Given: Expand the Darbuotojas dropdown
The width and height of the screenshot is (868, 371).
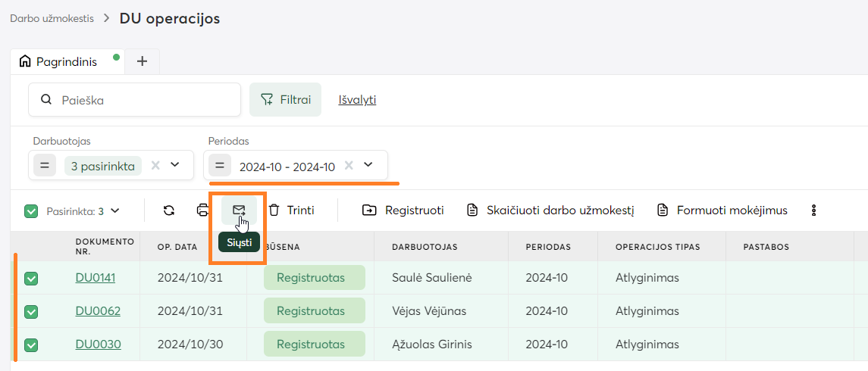Looking at the screenshot, I should pos(175,165).
